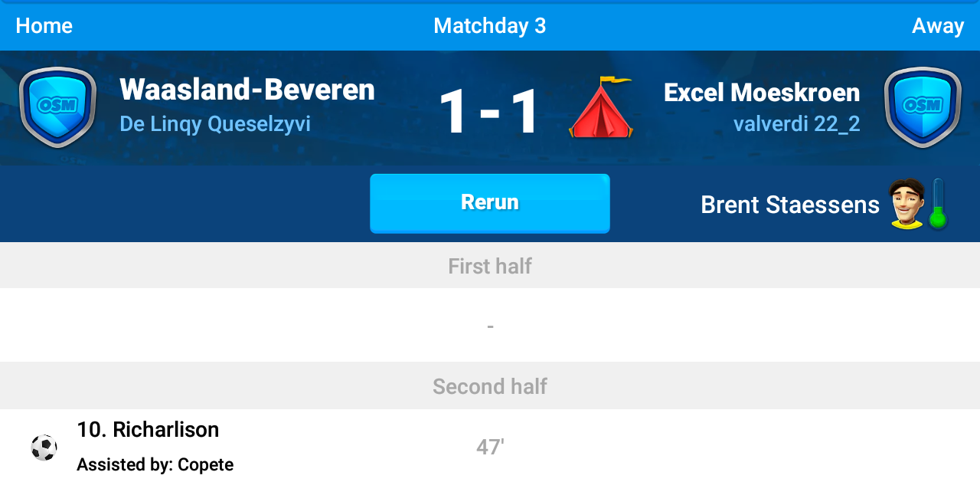Click the Second half section header
Viewport: 980px width, 482px height.
point(490,386)
